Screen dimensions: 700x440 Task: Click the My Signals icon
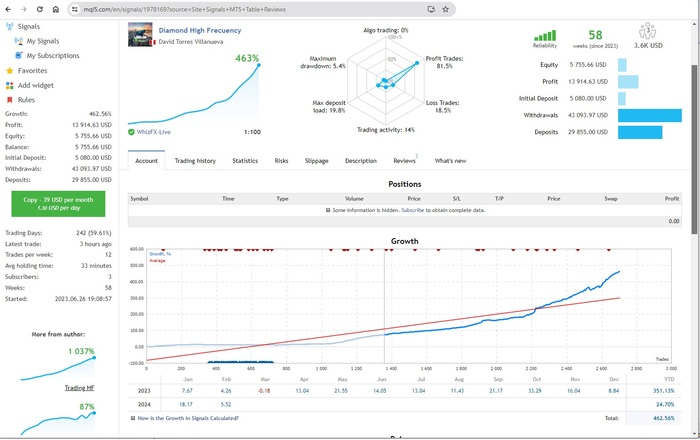pos(18,41)
